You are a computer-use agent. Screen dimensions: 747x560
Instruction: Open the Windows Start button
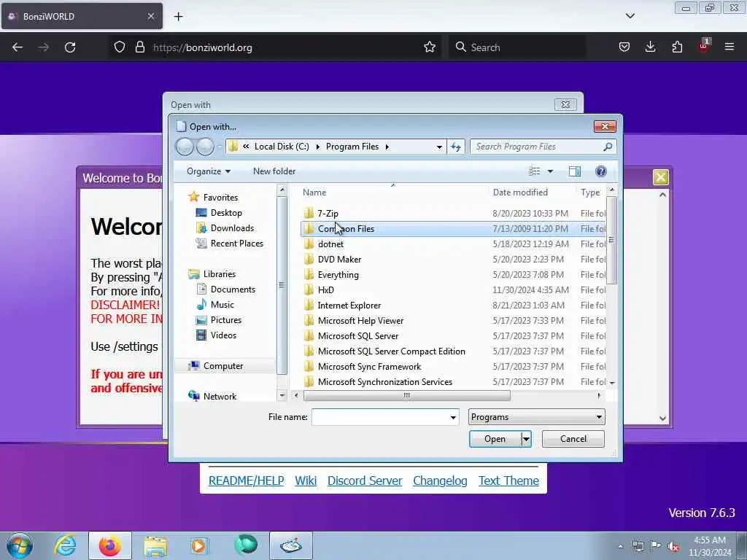coord(20,545)
